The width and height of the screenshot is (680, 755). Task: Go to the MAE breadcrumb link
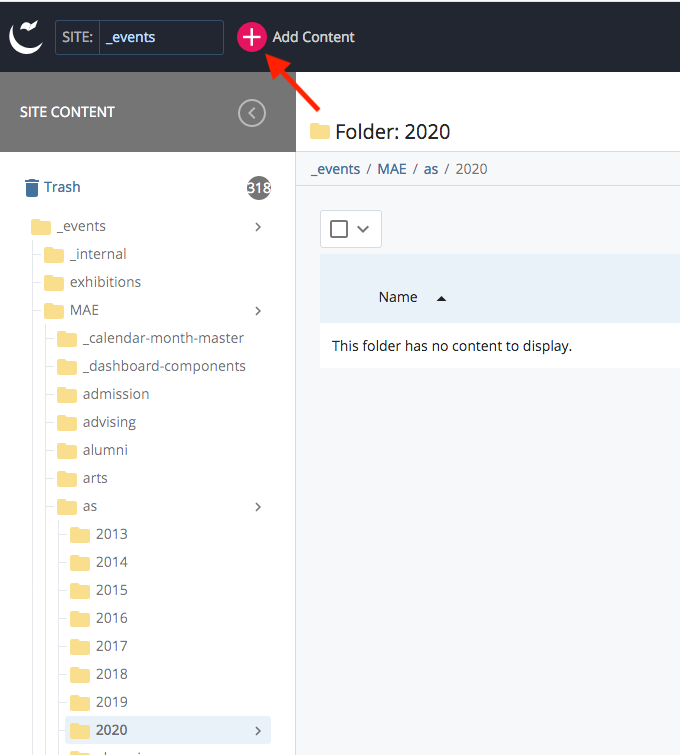point(392,169)
